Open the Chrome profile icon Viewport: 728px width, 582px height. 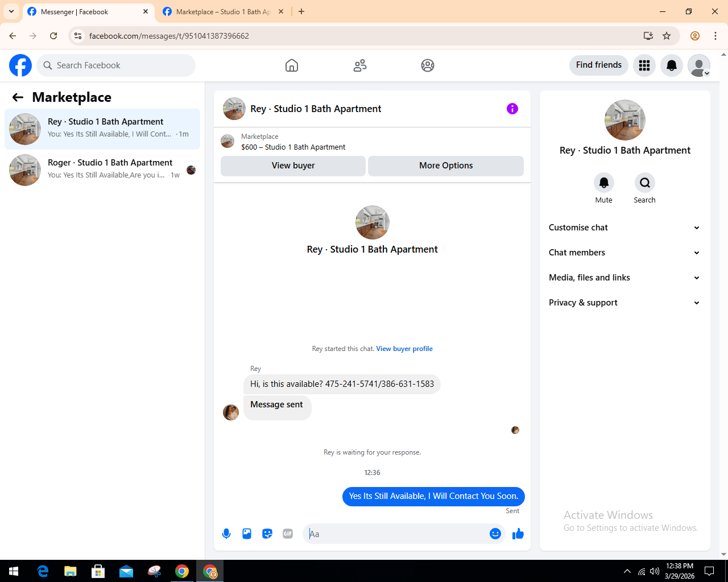(695, 36)
